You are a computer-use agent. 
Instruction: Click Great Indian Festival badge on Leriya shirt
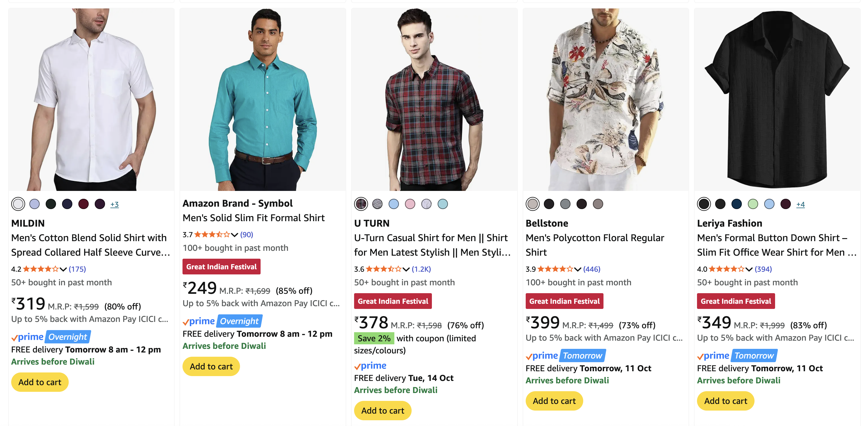pos(735,301)
